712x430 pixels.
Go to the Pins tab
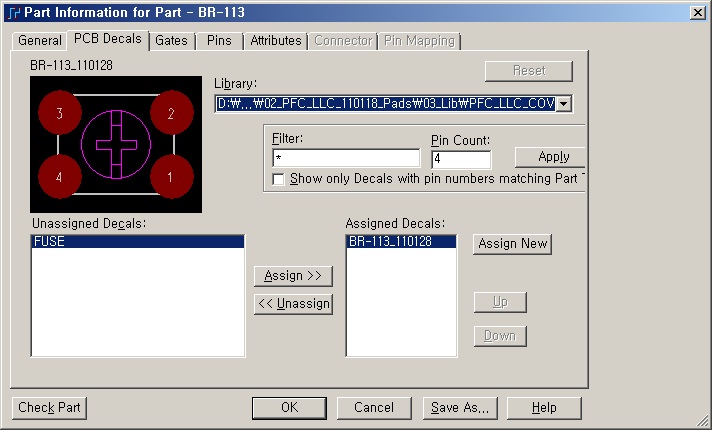219,41
